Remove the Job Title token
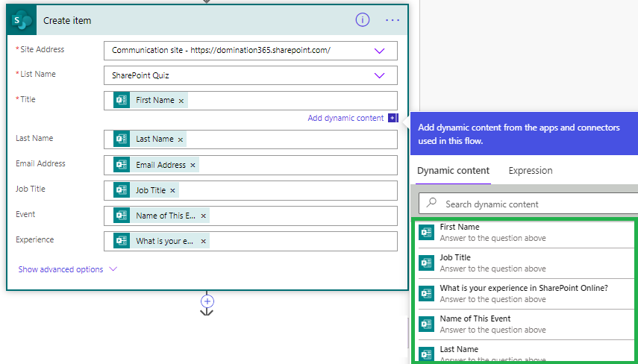Screen dimensions: 638x364 tap(172, 190)
